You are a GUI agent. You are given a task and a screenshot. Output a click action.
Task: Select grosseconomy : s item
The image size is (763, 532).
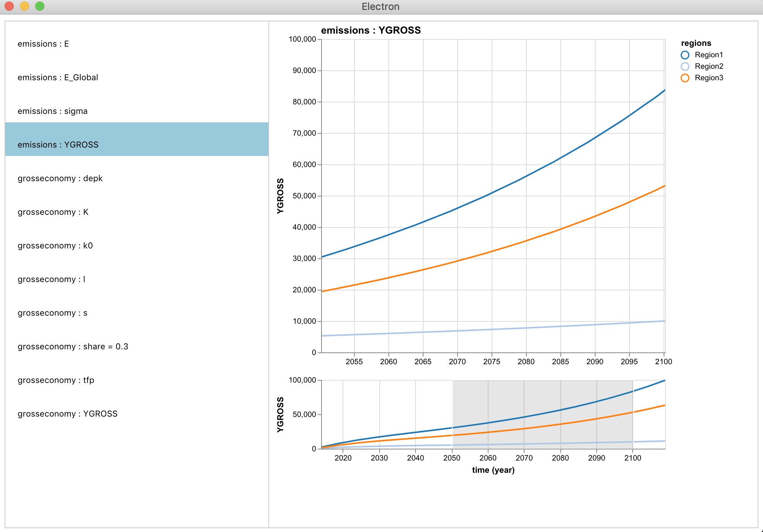click(x=52, y=313)
